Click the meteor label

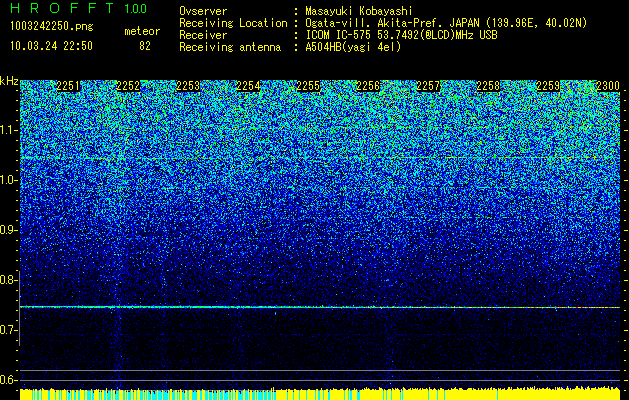point(142,31)
